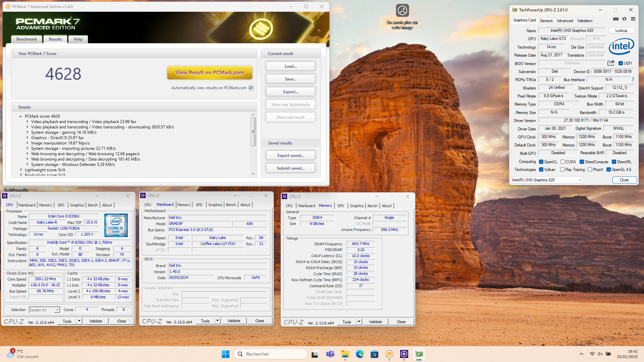The image size is (644, 362).
Task: Click Lookup button in GPU-Z
Action: pyautogui.click(x=621, y=31)
